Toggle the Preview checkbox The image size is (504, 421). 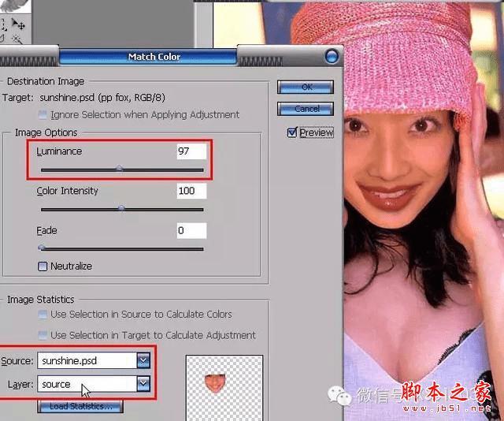[292, 132]
